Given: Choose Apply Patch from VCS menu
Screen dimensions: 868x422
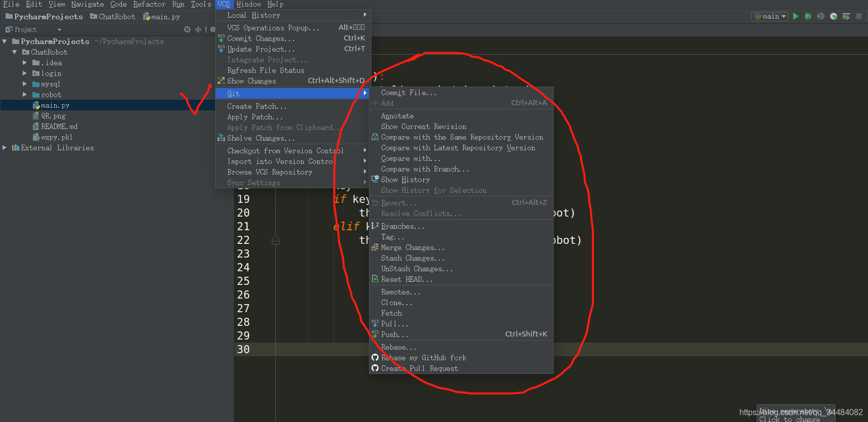Looking at the screenshot, I should tap(293, 117).
